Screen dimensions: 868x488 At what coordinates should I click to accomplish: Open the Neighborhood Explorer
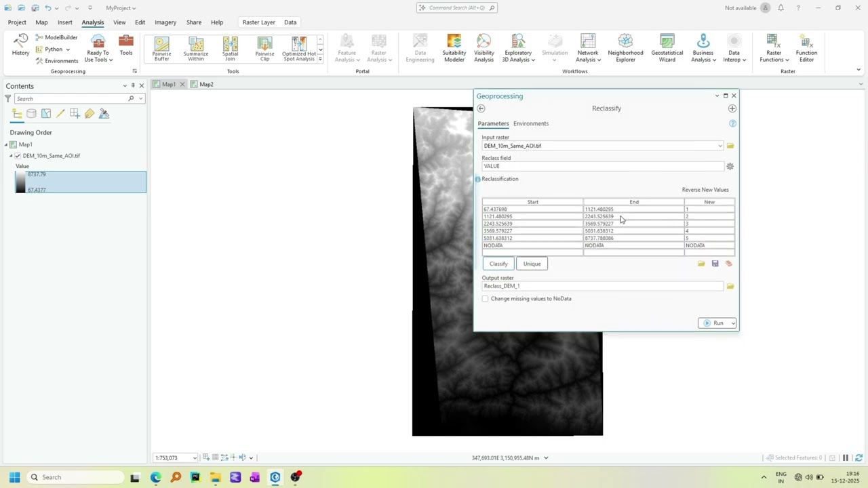pyautogui.click(x=625, y=49)
